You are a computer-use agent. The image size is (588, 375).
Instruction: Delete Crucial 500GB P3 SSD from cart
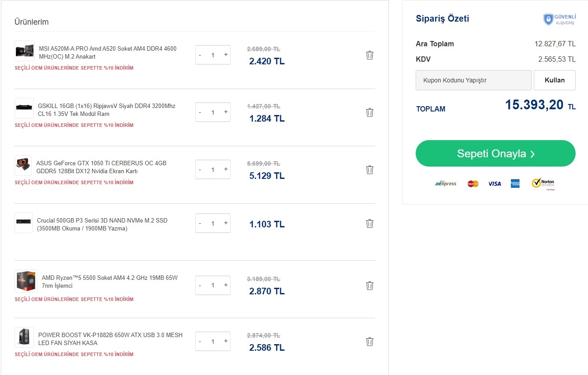point(370,223)
